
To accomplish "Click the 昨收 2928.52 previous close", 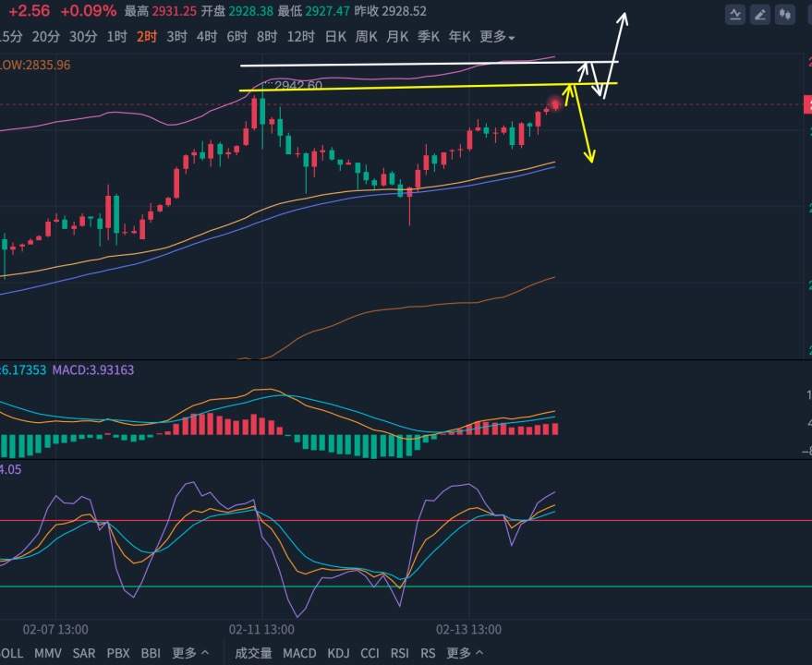I will pos(391,11).
